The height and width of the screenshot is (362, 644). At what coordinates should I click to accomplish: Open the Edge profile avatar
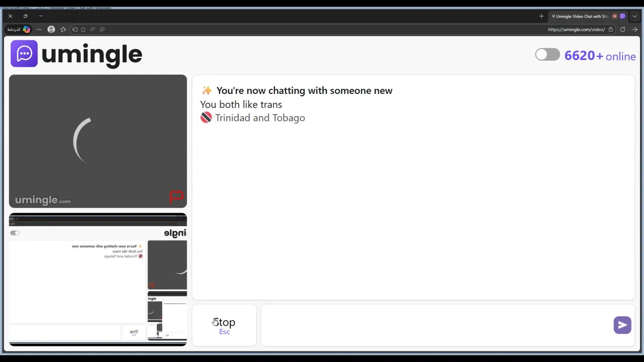tap(51, 29)
